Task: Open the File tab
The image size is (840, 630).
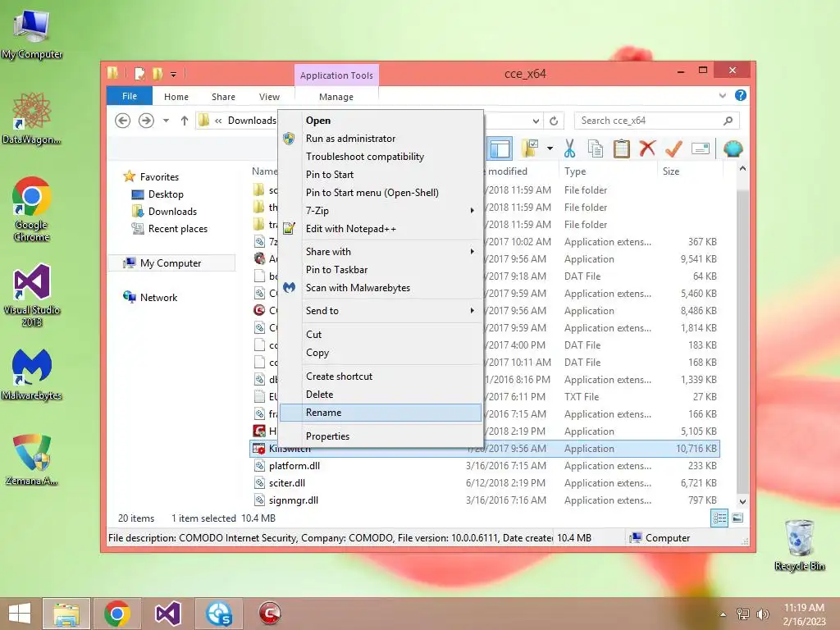Action: click(x=130, y=96)
